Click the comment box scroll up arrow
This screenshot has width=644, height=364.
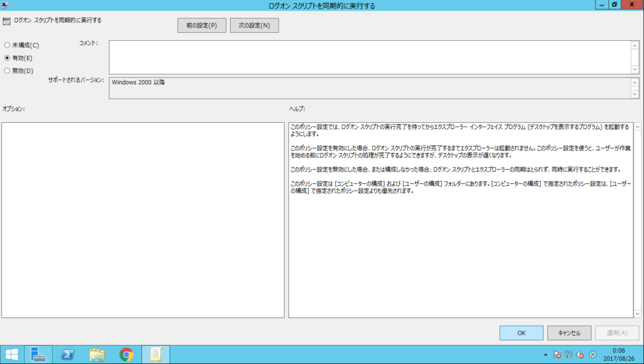(x=635, y=45)
